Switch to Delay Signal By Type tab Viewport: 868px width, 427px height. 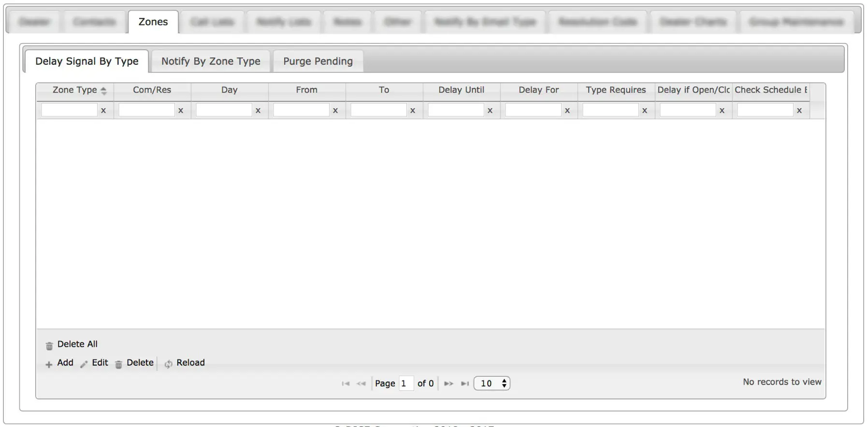click(x=87, y=61)
